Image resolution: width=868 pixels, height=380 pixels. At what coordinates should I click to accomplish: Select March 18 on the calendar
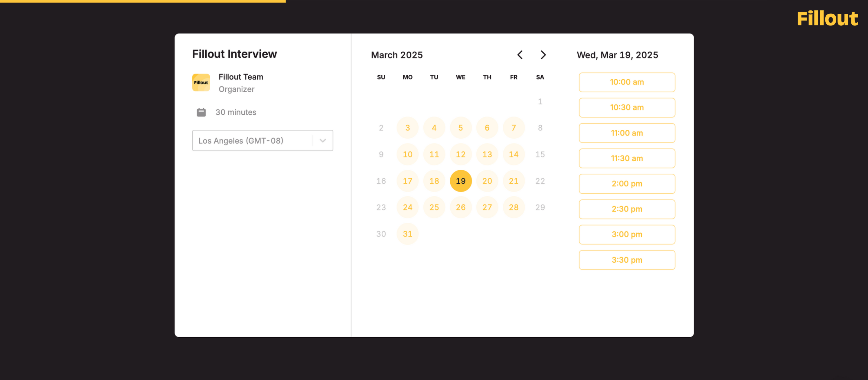434,181
